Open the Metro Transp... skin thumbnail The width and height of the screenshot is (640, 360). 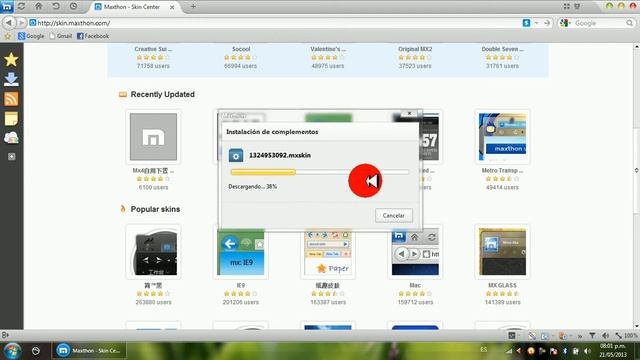(x=502, y=137)
